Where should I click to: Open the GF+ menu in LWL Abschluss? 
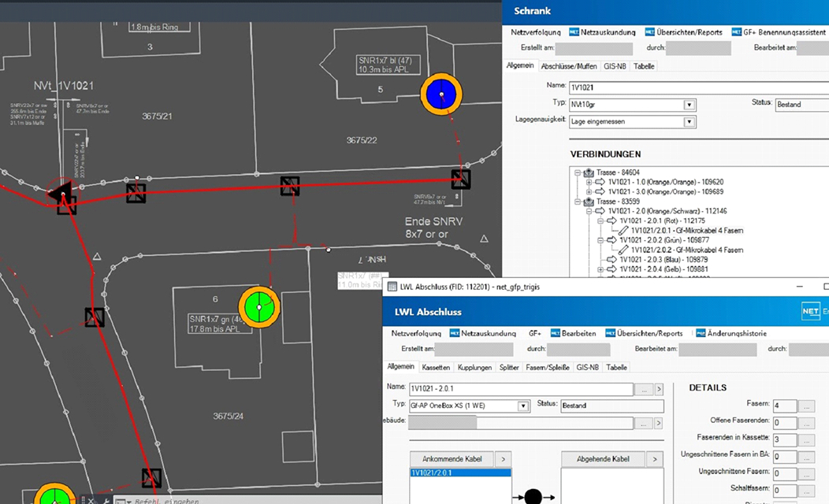point(534,333)
